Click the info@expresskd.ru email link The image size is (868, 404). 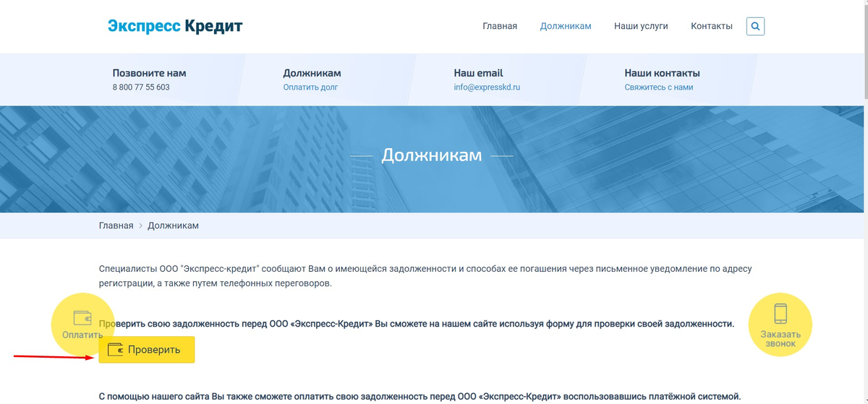point(487,87)
